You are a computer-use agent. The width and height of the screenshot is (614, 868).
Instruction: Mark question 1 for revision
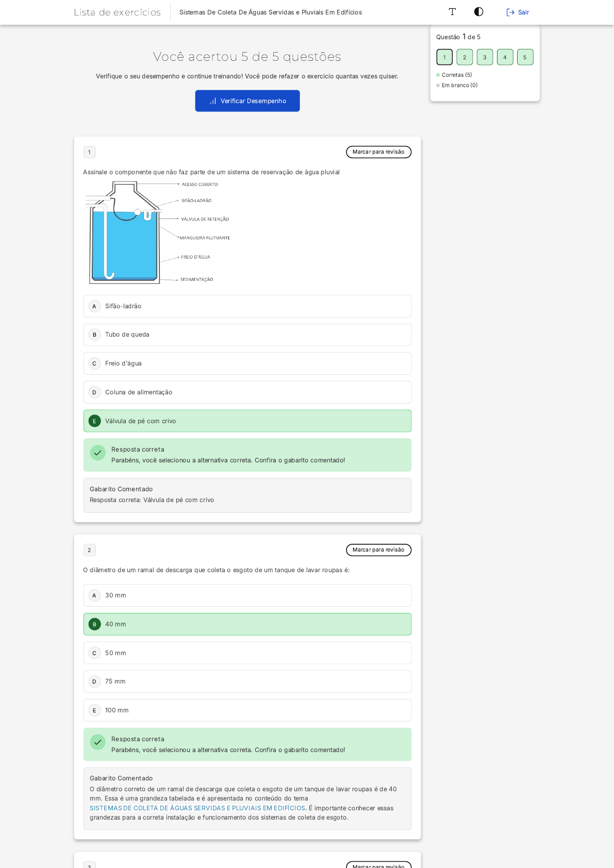click(x=378, y=152)
